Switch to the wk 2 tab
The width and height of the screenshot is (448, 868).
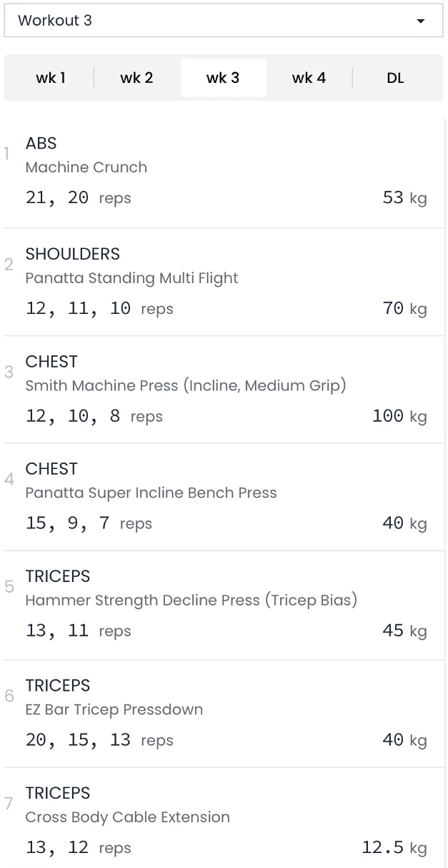point(136,78)
